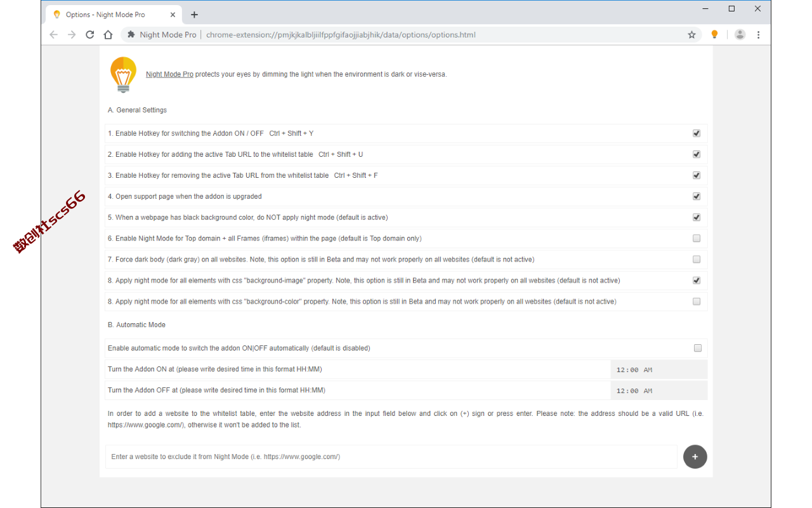Minimize the Chrome window
This screenshot has width=812, height=508.
(705, 9)
